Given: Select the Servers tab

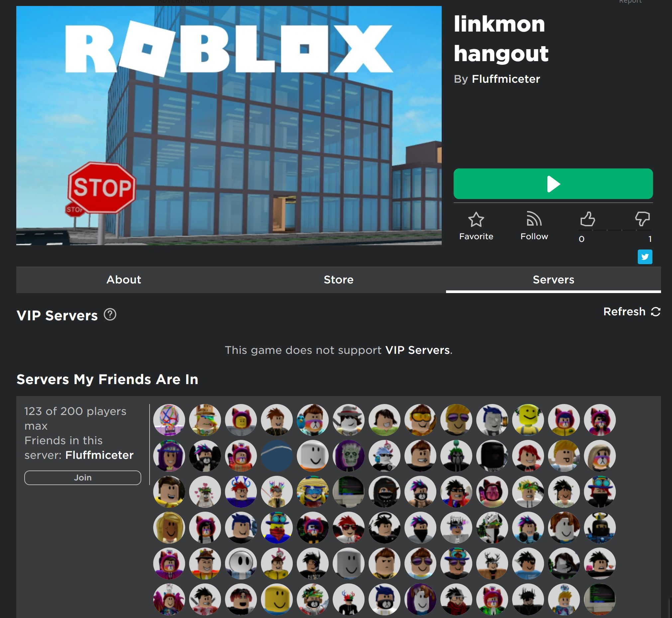Looking at the screenshot, I should coord(553,279).
